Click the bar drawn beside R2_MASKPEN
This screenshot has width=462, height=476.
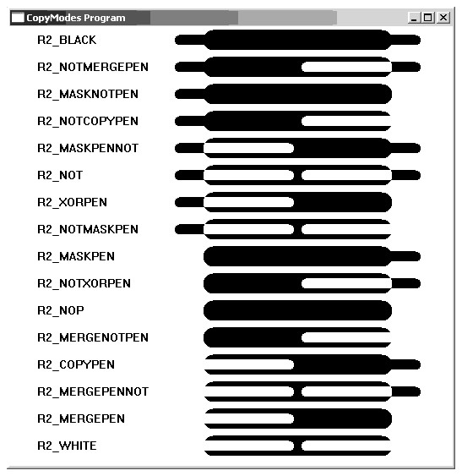[312, 256]
